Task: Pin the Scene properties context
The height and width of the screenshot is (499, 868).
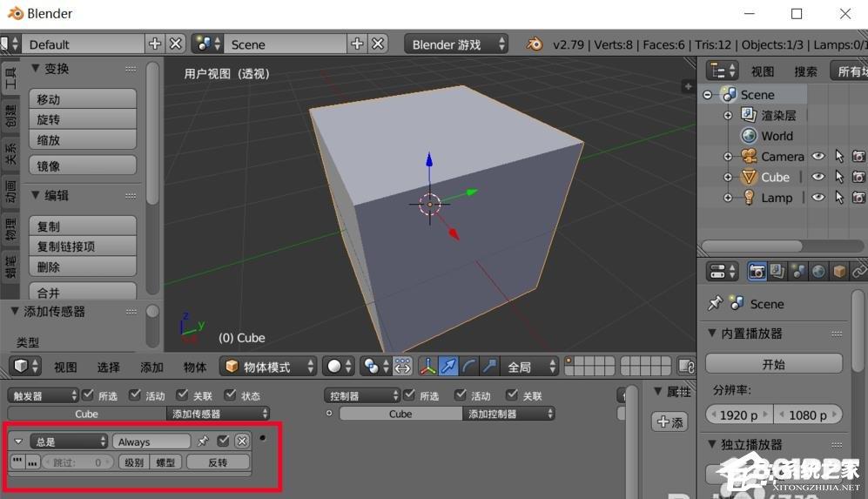Action: [x=716, y=304]
